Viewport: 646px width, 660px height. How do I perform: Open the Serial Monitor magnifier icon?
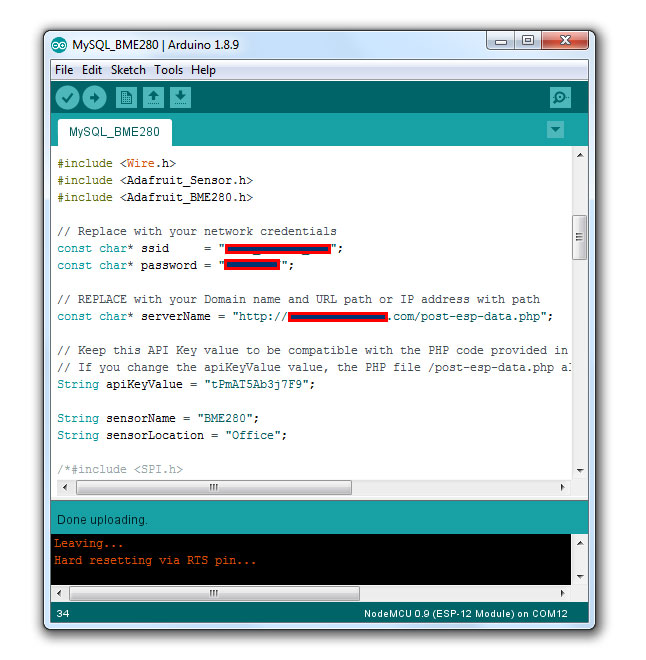(x=560, y=98)
